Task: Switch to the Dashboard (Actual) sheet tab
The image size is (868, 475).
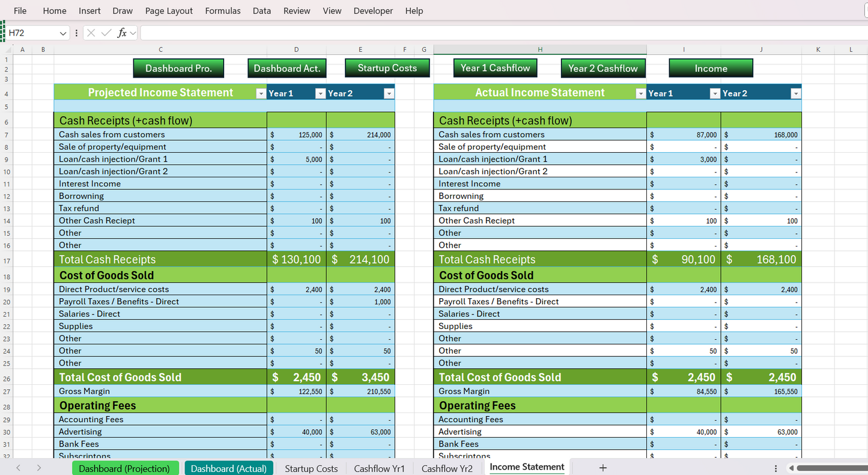Action: click(x=228, y=468)
